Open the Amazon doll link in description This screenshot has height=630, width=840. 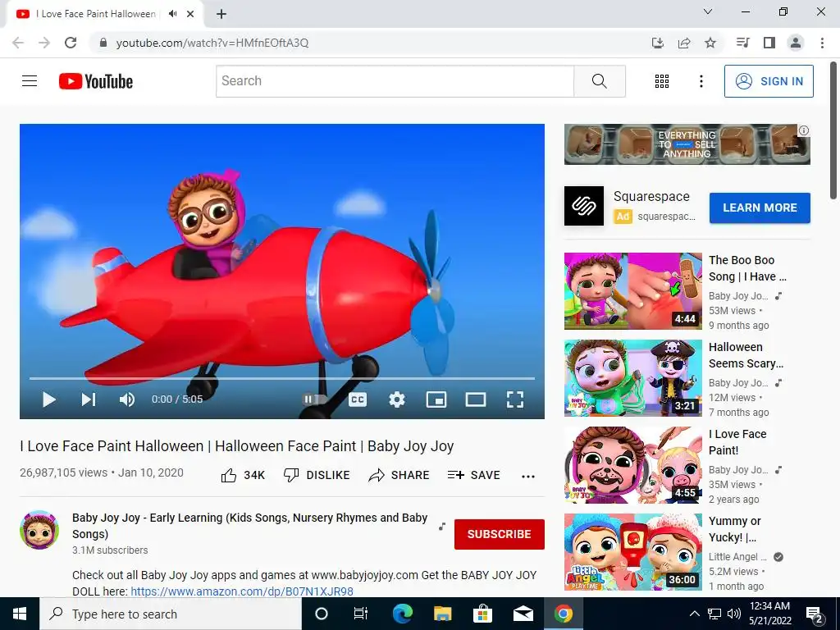click(242, 591)
